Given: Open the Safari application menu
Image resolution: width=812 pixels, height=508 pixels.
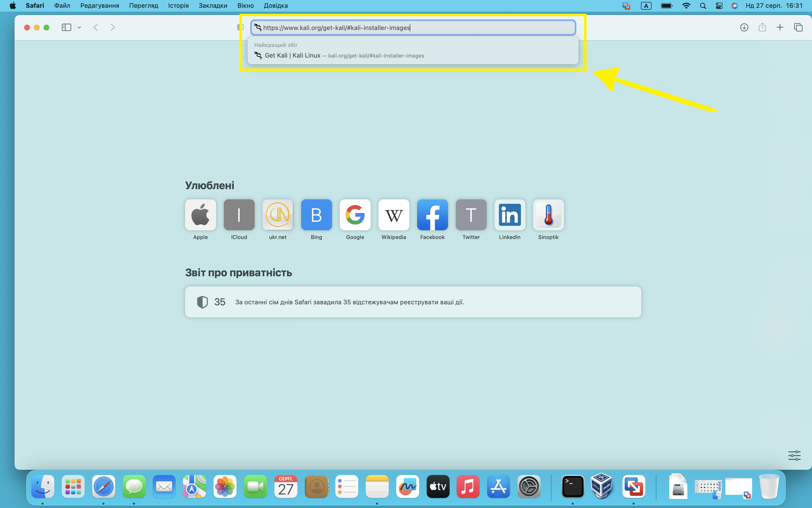Looking at the screenshot, I should (35, 6).
